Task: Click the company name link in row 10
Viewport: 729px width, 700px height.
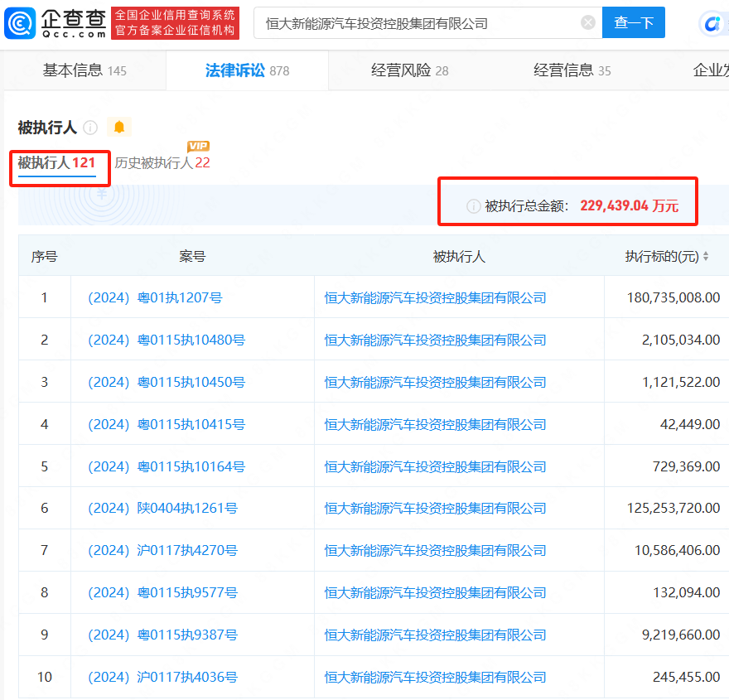Action: pyautogui.click(x=435, y=678)
